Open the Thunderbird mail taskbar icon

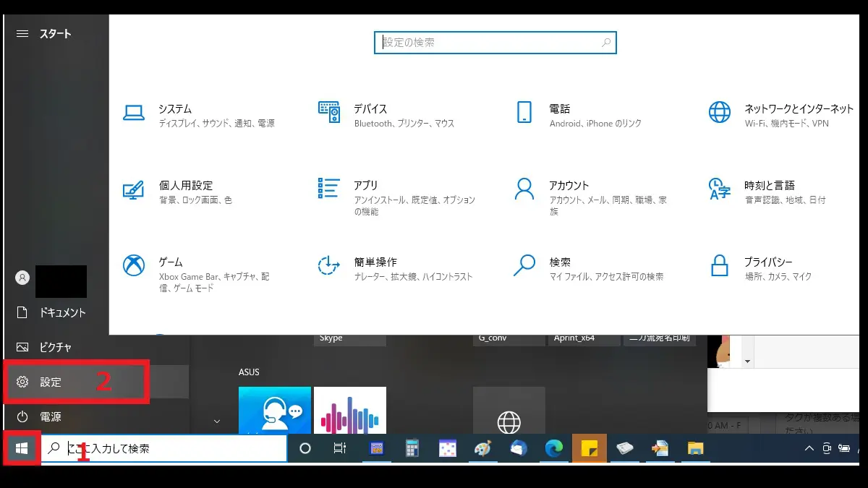[x=519, y=449]
